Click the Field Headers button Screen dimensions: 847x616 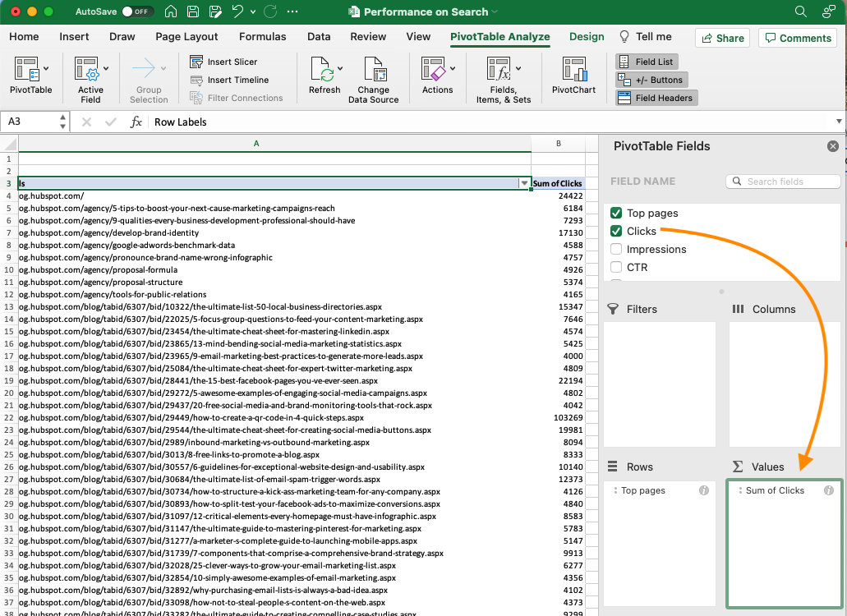click(656, 97)
